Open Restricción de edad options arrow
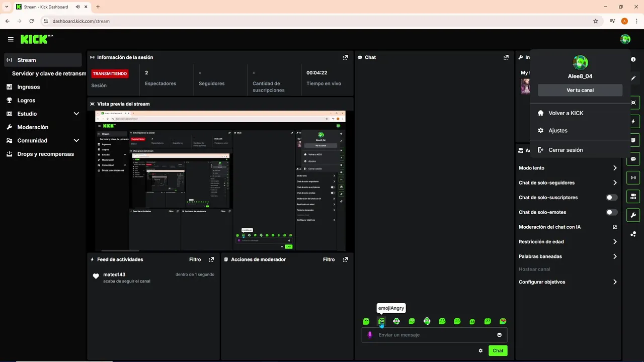The width and height of the screenshot is (644, 362). point(615,242)
